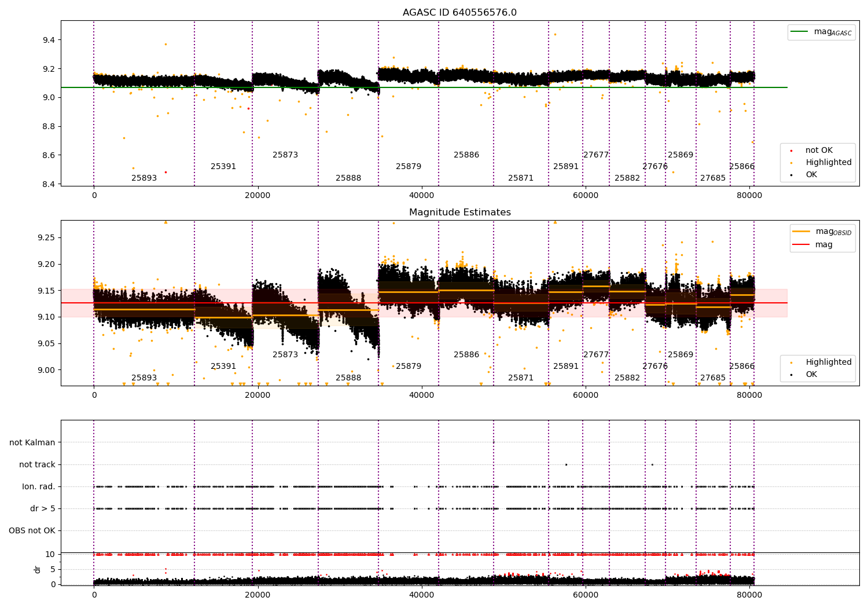Click OBSID label 25871 in Magnitude Estimates plot
This screenshot has width=868, height=608.
click(x=521, y=378)
